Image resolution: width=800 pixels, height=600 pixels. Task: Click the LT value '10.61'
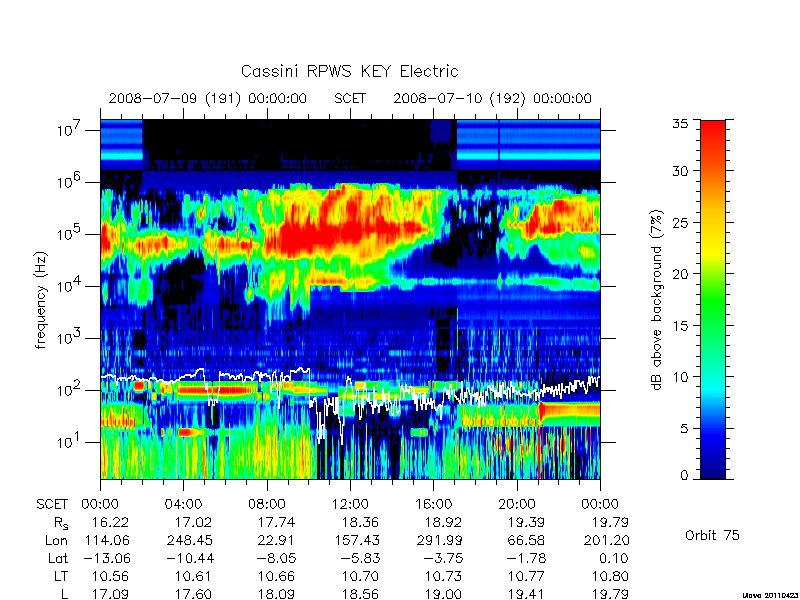[193, 577]
